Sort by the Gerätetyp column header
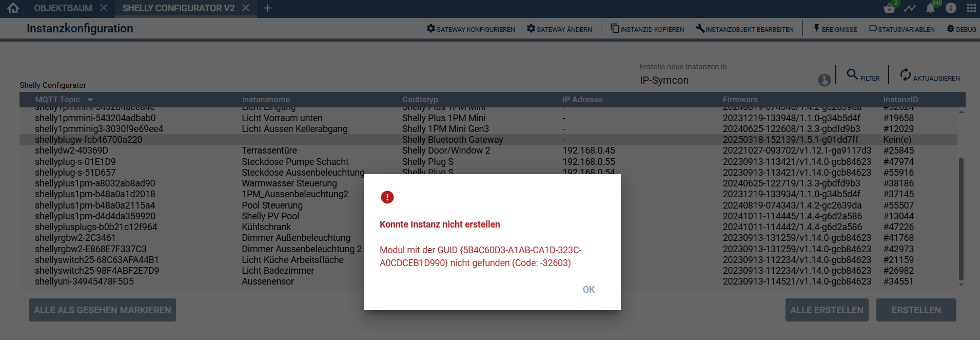980x340 pixels. click(420, 100)
